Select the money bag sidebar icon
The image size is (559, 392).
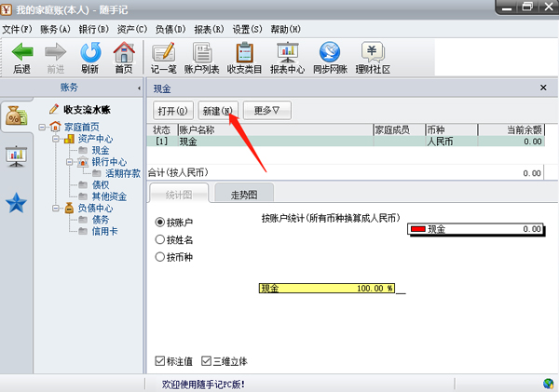click(17, 115)
